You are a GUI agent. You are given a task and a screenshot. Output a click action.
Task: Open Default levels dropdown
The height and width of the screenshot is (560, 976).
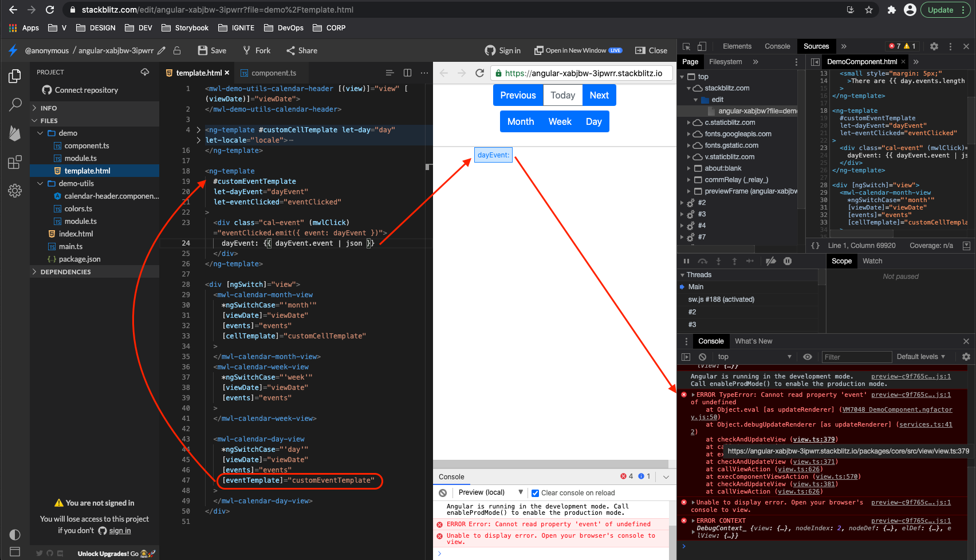coord(920,357)
